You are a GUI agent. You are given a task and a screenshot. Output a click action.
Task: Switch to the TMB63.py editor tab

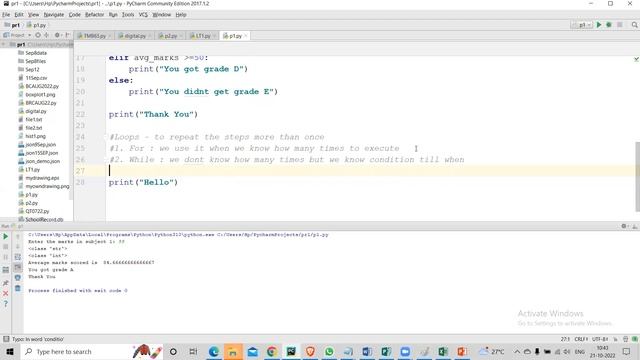click(x=94, y=36)
